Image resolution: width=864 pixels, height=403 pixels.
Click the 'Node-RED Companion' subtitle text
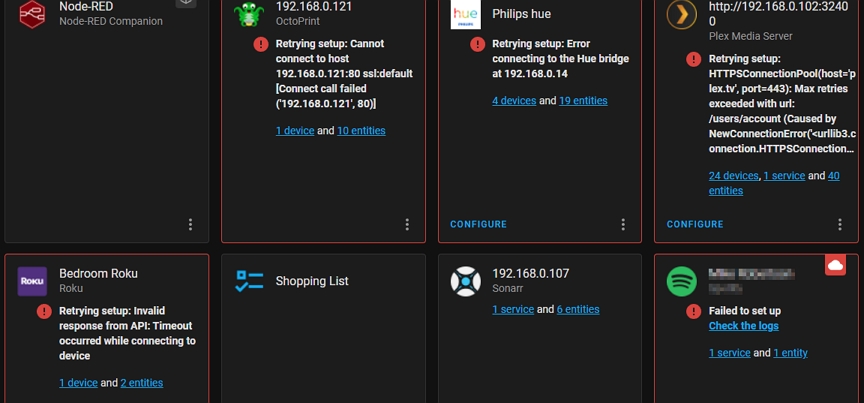[x=111, y=22]
